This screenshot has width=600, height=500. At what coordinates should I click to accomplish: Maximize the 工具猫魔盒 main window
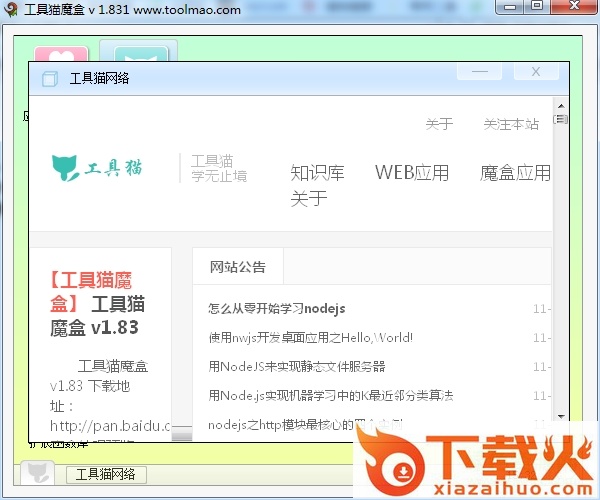pyautogui.click(x=538, y=7)
